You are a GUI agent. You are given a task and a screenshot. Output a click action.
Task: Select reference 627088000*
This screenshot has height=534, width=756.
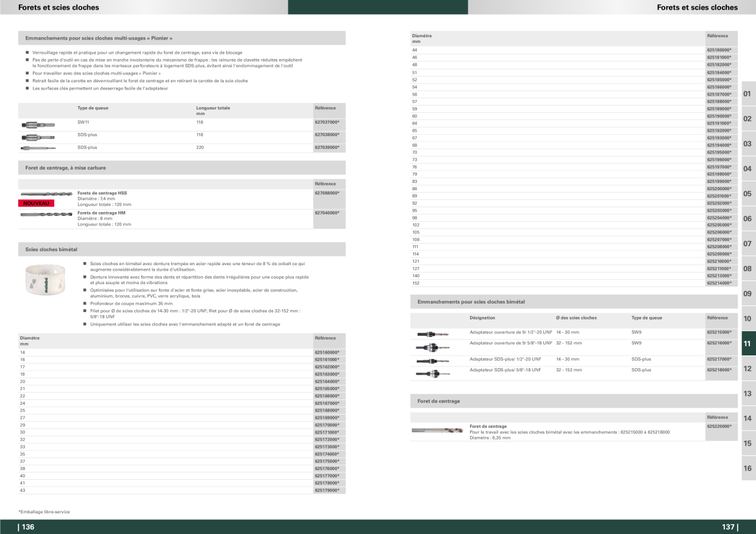click(327, 193)
